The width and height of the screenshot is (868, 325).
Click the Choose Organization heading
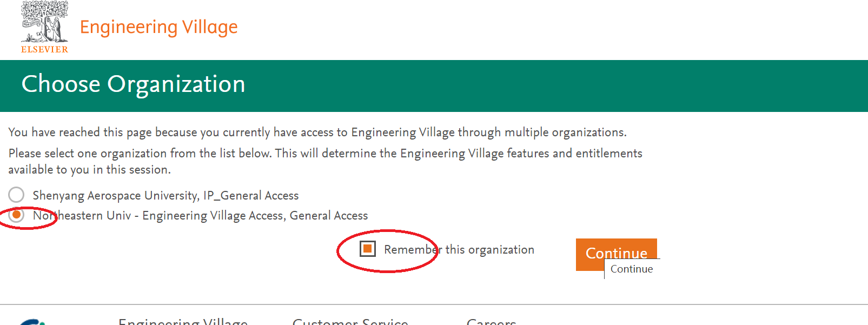pyautogui.click(x=133, y=84)
